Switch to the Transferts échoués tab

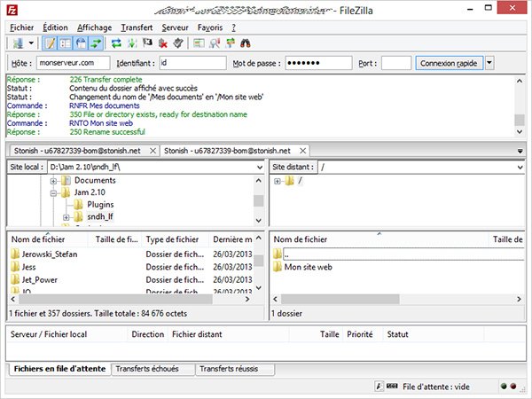point(147,369)
